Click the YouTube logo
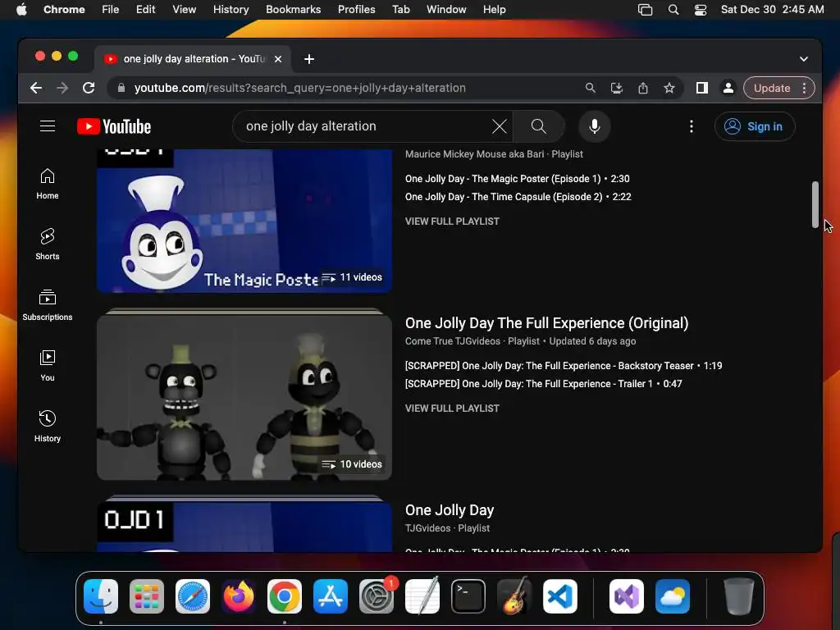 (x=114, y=126)
